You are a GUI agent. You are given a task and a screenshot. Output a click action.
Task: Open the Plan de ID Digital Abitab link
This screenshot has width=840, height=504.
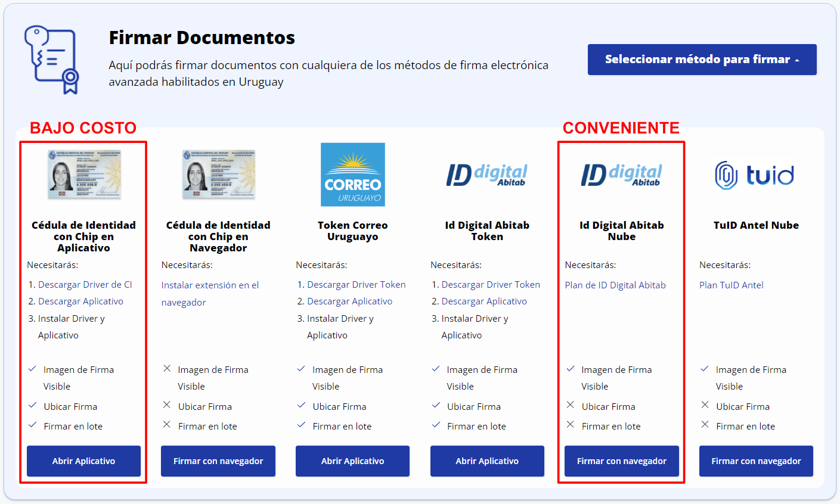tap(615, 285)
